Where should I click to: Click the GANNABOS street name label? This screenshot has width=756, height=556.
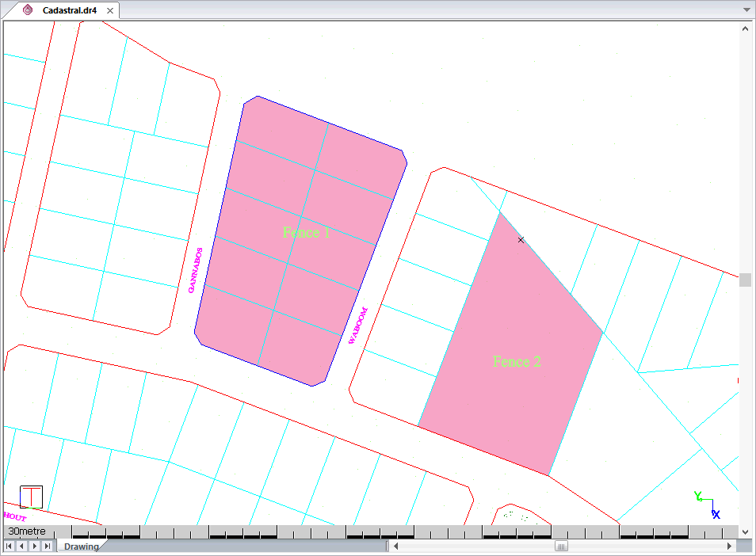coord(195,270)
